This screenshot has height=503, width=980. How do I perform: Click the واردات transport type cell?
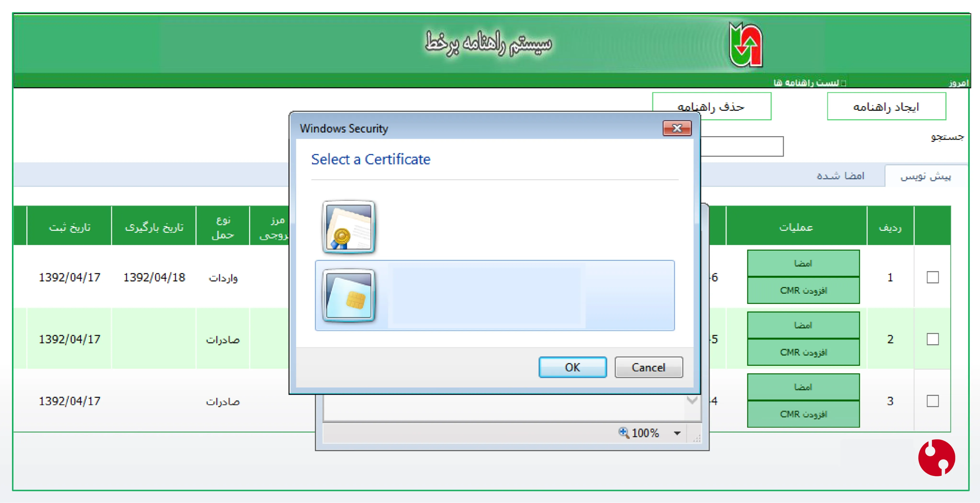(223, 278)
